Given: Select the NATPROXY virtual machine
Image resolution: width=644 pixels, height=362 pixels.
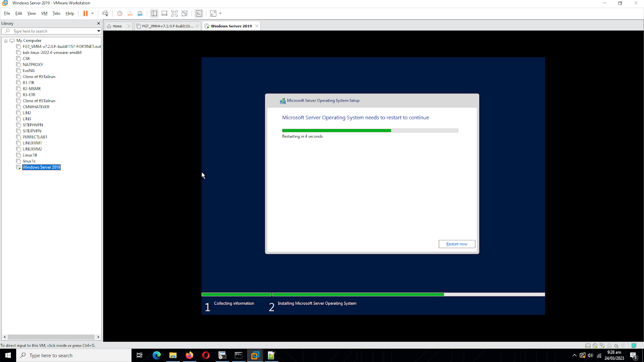Looking at the screenshot, I should pos(33,65).
